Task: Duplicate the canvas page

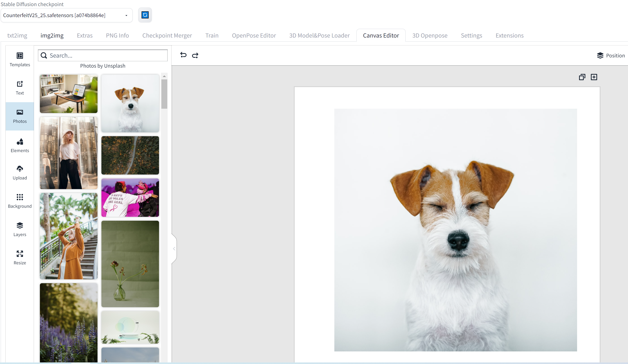Action: pos(582,77)
